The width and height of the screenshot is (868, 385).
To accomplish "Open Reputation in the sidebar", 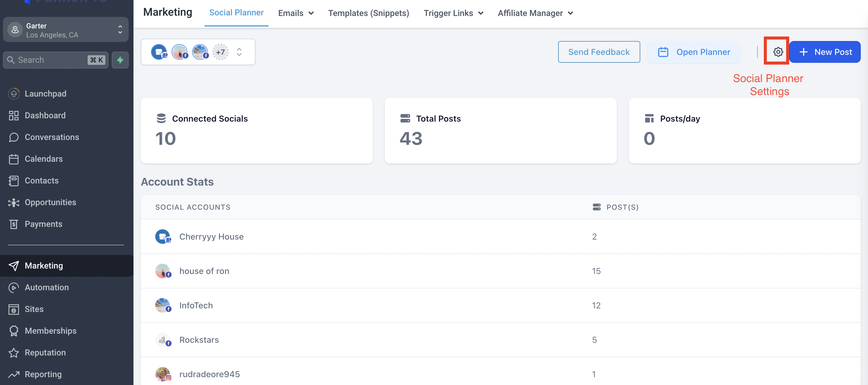I will coord(45,352).
